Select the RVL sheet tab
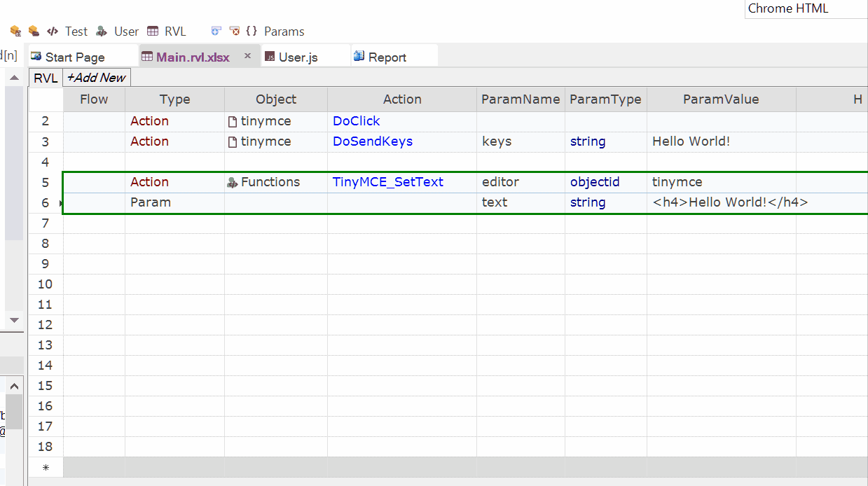This screenshot has width=868, height=486. [46, 78]
